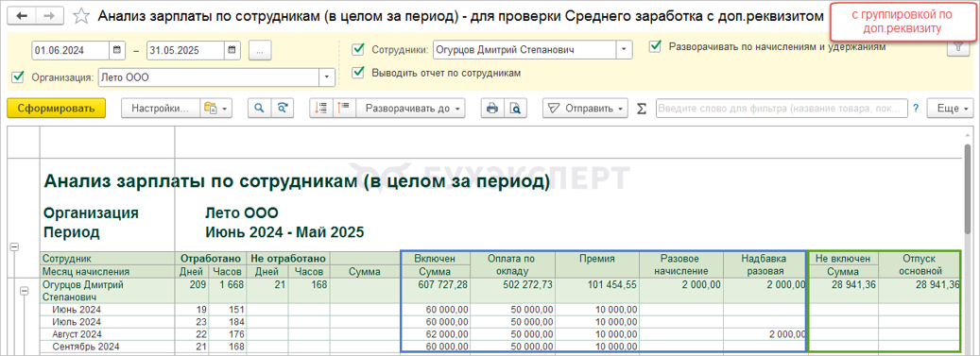The height and width of the screenshot is (356, 980).
Task: Click the find next icon
Action: [283, 108]
